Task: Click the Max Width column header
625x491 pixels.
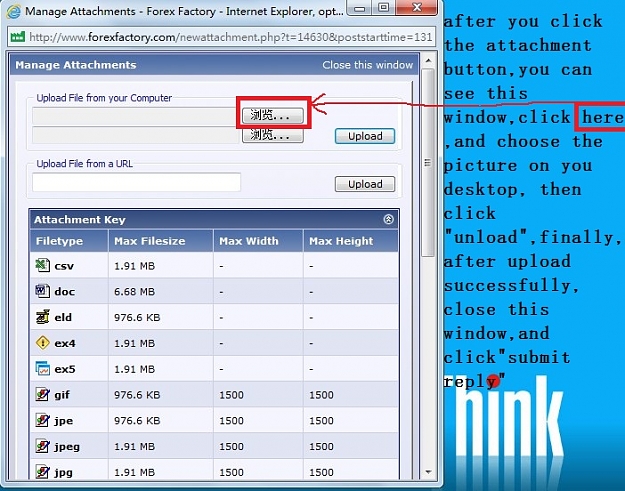Action: tap(258, 241)
